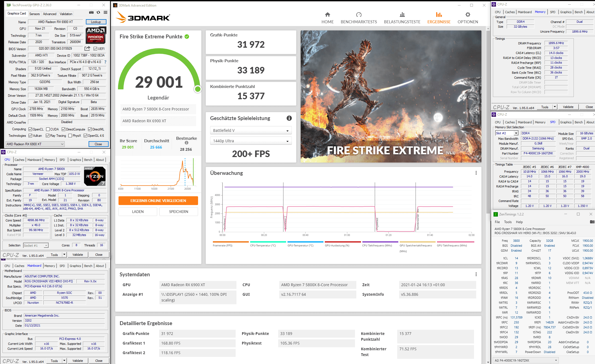The height and width of the screenshot is (364, 595).
Task: Toggle the PhysX checkbox
Action: click(x=70, y=136)
